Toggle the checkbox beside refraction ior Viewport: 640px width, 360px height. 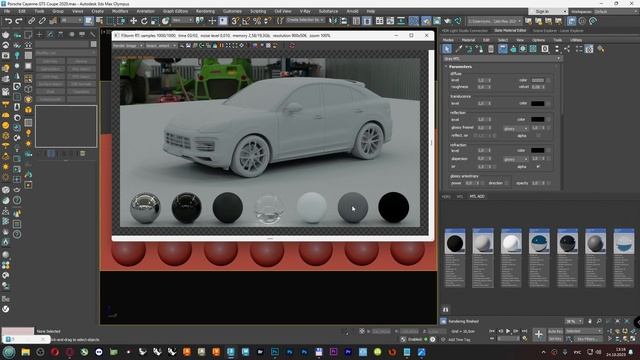[494, 167]
